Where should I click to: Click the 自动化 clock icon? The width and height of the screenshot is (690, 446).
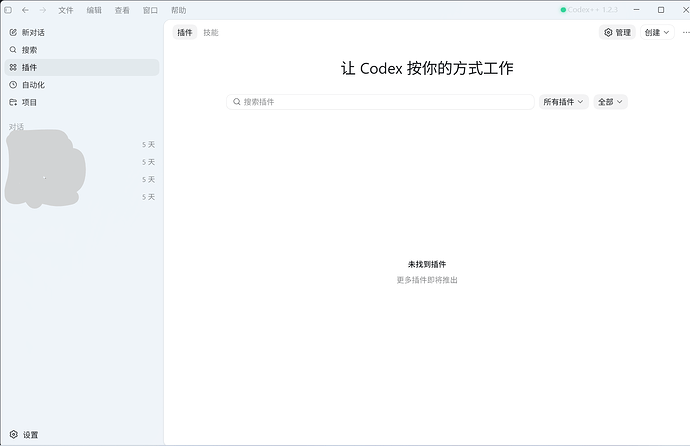13,85
